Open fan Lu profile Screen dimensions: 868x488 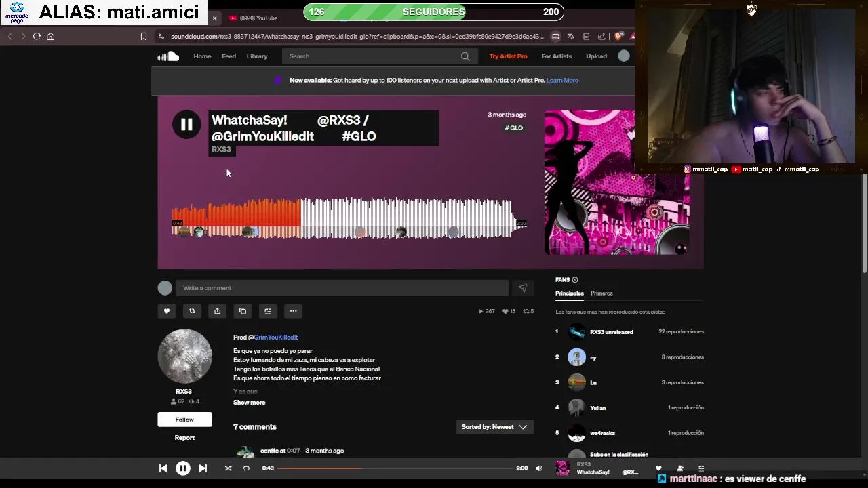tap(593, 383)
